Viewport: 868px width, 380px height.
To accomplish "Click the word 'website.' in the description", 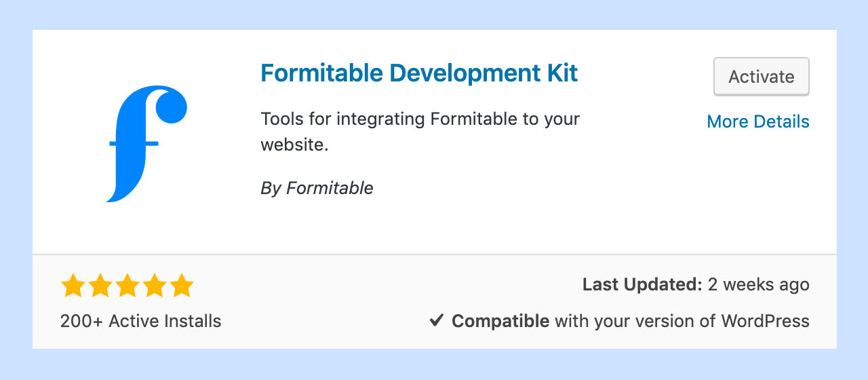I will pyautogui.click(x=294, y=145).
